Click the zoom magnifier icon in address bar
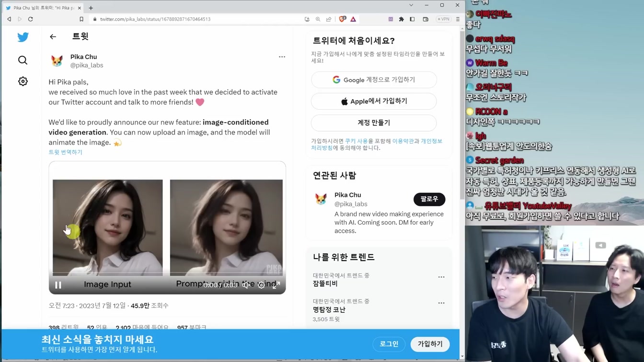The width and height of the screenshot is (644, 362). tap(318, 19)
